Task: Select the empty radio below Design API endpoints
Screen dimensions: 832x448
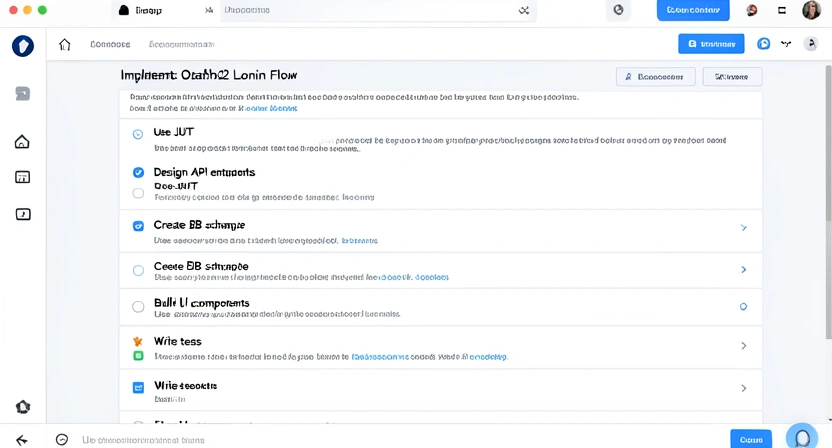Action: (x=138, y=193)
